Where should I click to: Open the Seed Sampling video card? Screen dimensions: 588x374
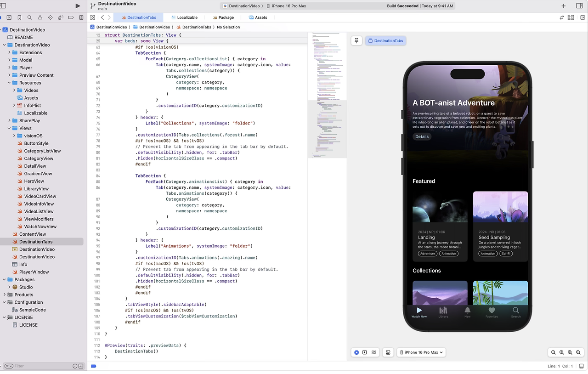(x=500, y=227)
